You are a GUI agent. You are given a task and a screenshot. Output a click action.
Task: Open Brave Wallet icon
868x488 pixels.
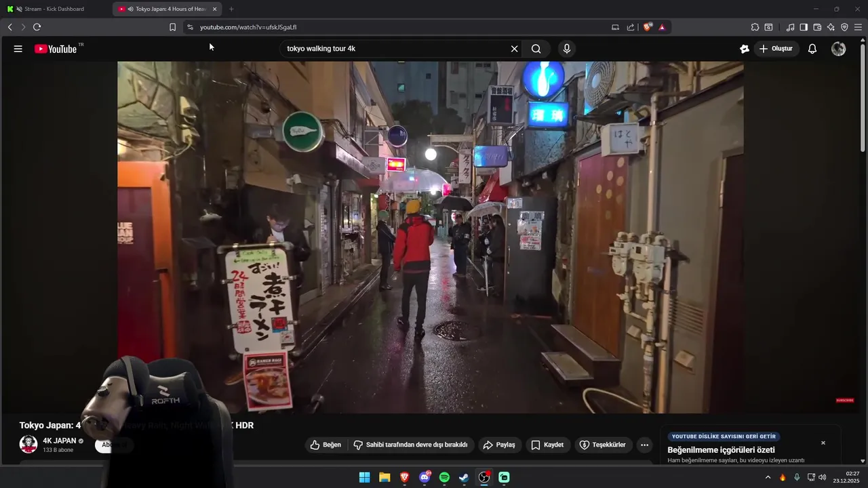[817, 27]
